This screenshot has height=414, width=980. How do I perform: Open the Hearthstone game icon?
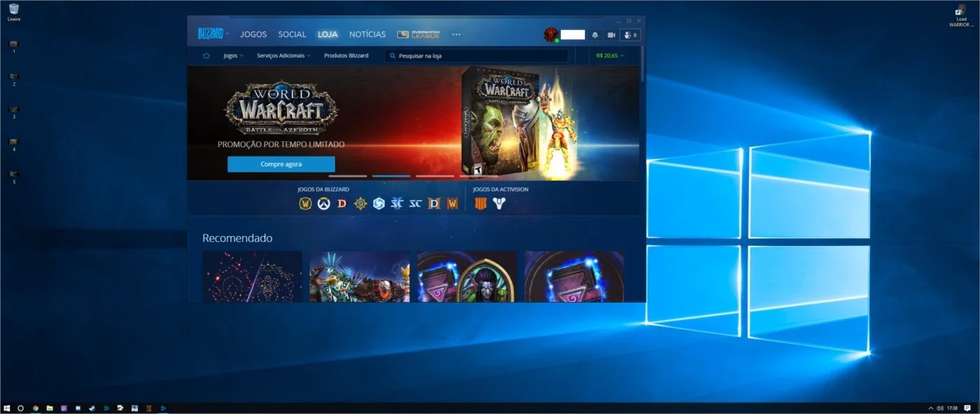tap(360, 203)
